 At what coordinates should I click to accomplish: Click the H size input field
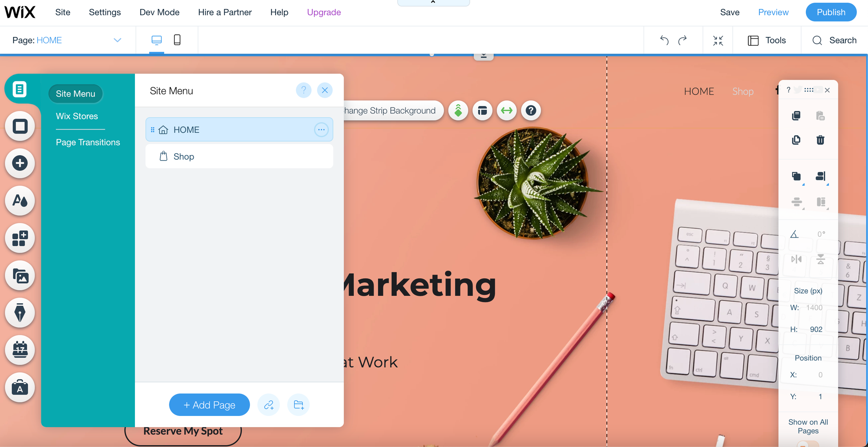[x=816, y=329]
